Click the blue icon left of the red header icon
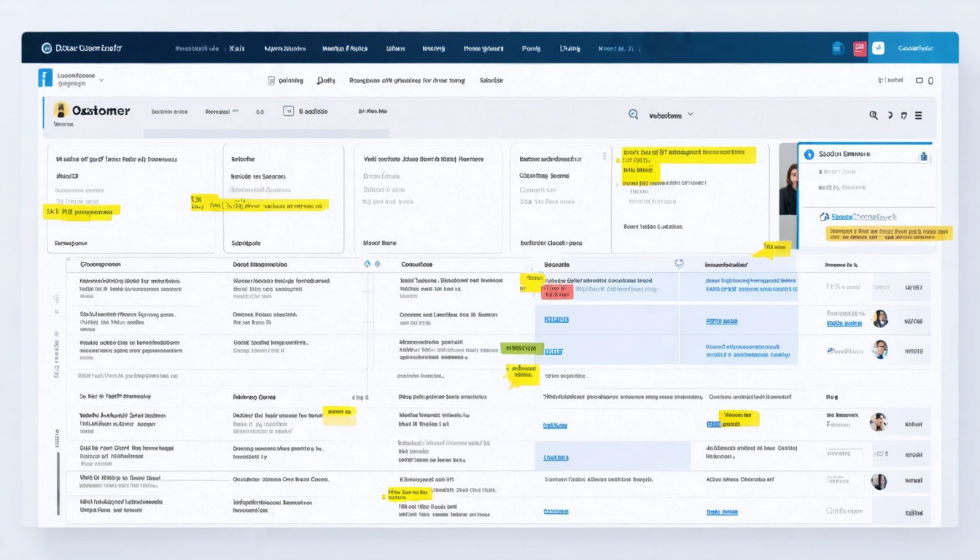 pos(838,48)
